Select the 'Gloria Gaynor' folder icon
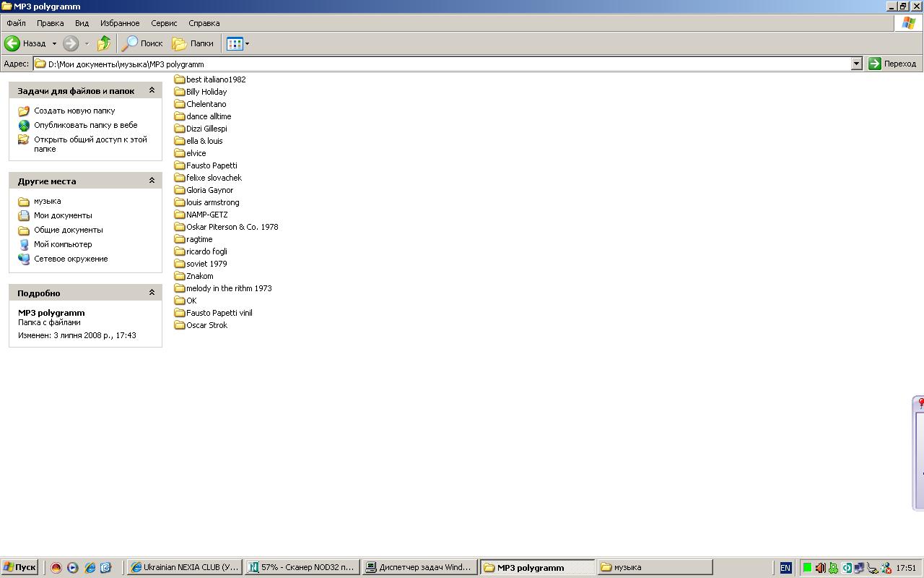This screenshot has width=924, height=578. coord(180,190)
